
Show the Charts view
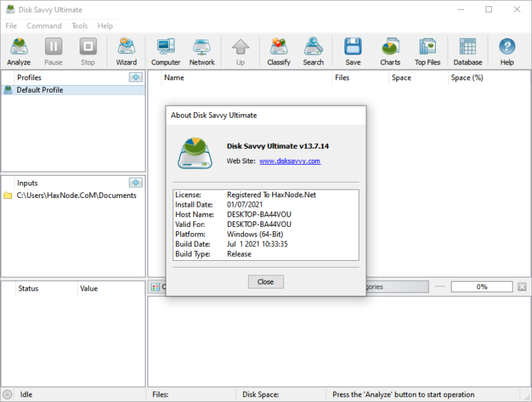tap(390, 51)
